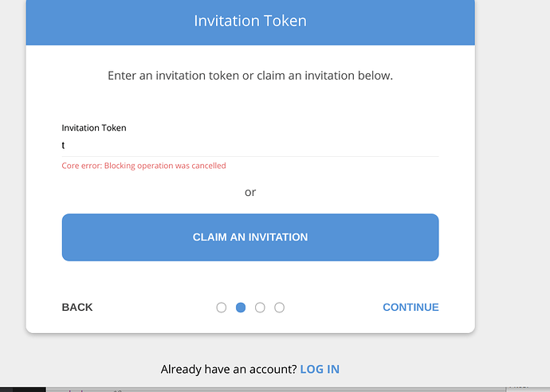This screenshot has width=550, height=392.
Task: Select the fourth step indicator dot
Action: [x=279, y=308]
